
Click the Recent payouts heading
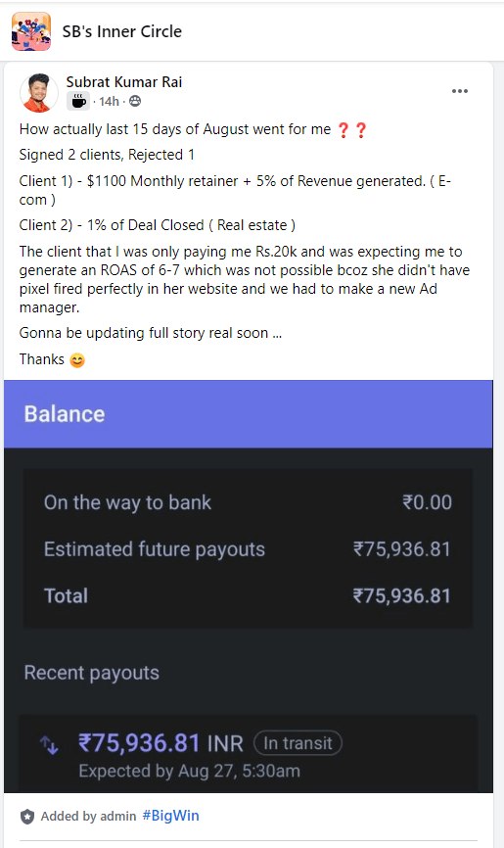92,673
